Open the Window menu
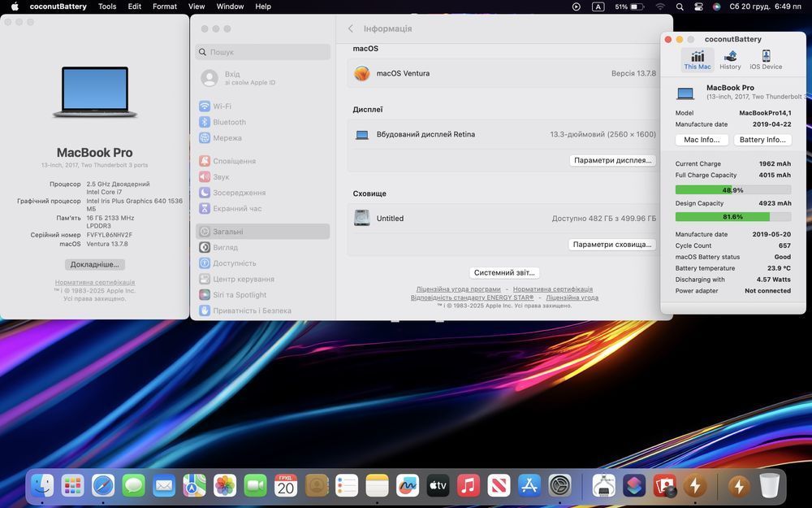 230,7
